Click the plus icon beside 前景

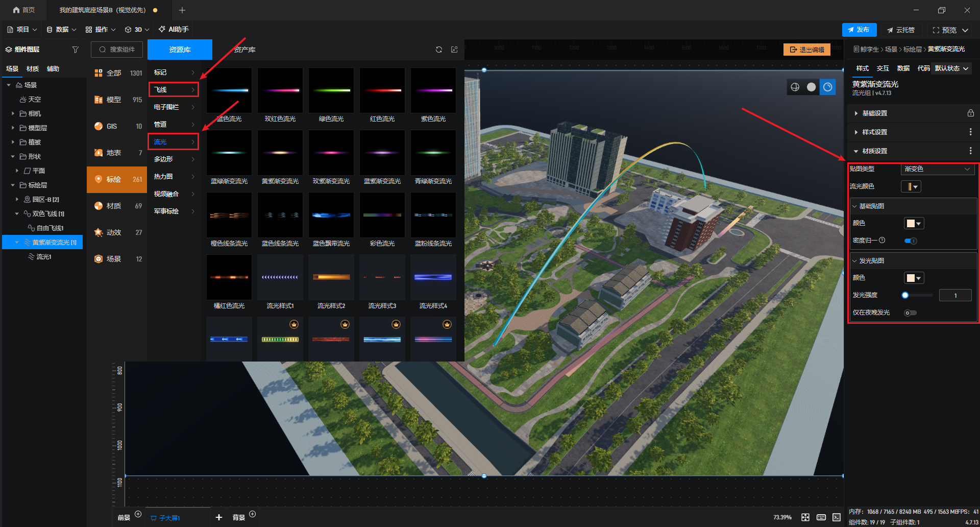[x=138, y=514]
